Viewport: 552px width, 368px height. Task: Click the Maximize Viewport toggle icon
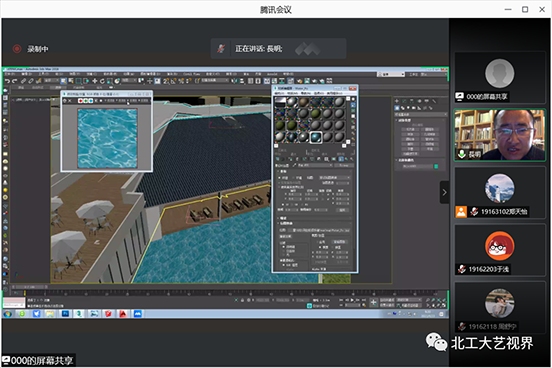point(444,306)
